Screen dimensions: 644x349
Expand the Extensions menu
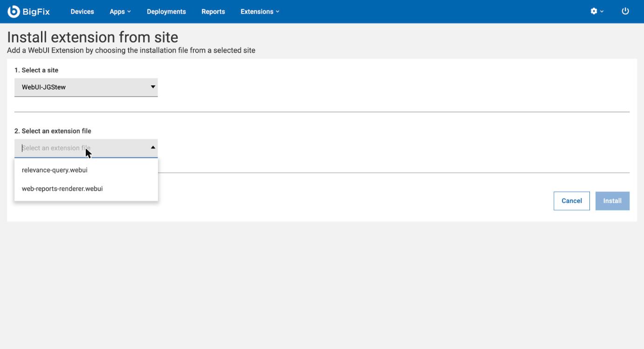pos(260,12)
